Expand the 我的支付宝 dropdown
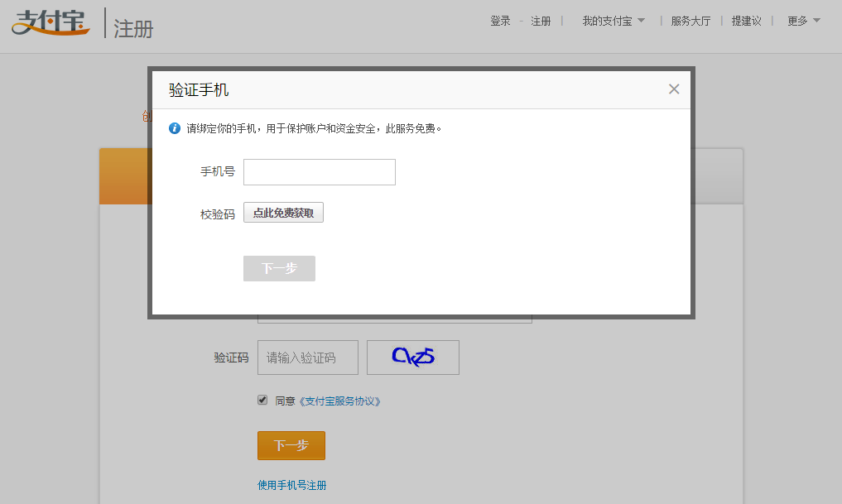 [613, 21]
